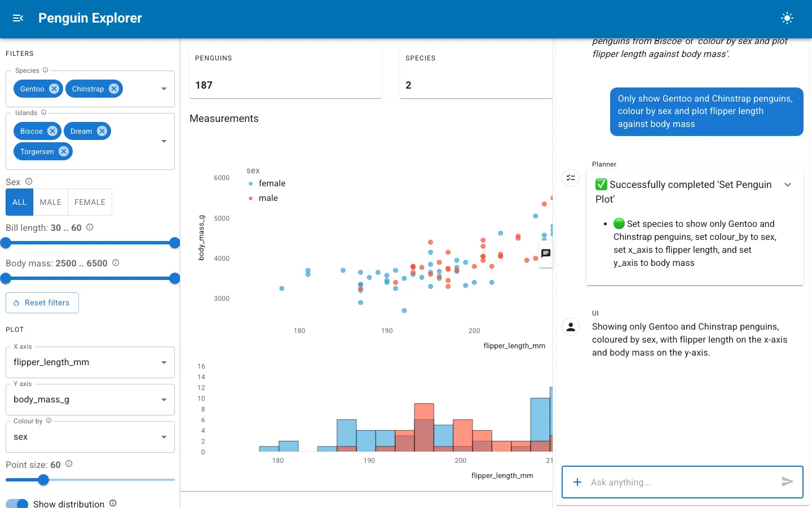Click the Biscoe island chip
812x508 pixels.
(x=32, y=131)
